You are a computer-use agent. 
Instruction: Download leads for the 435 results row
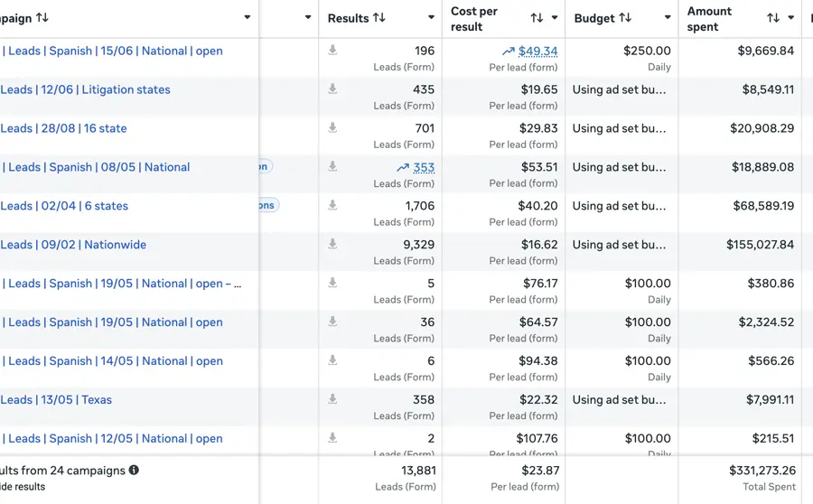tap(332, 89)
